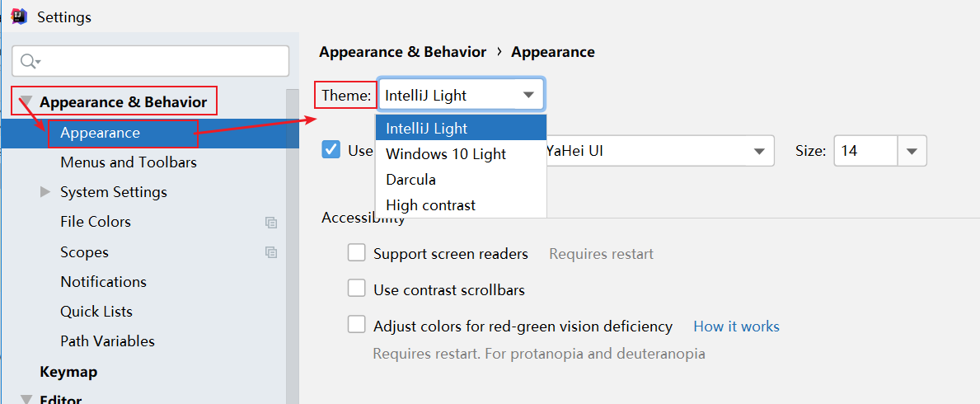Viewport: 980px width, 404px height.
Task: Enable Support screen readers checkbox
Action: tap(356, 253)
